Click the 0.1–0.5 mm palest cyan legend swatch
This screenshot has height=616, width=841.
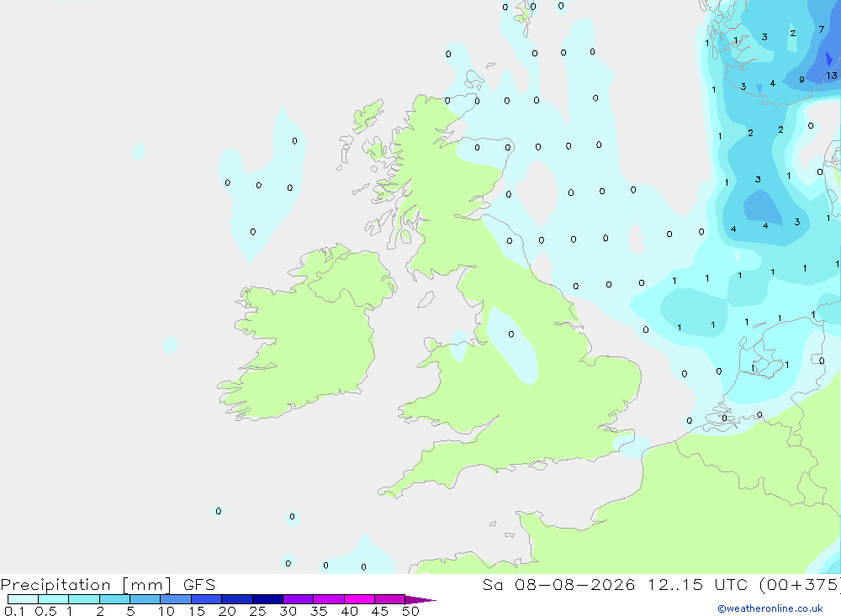(23, 599)
